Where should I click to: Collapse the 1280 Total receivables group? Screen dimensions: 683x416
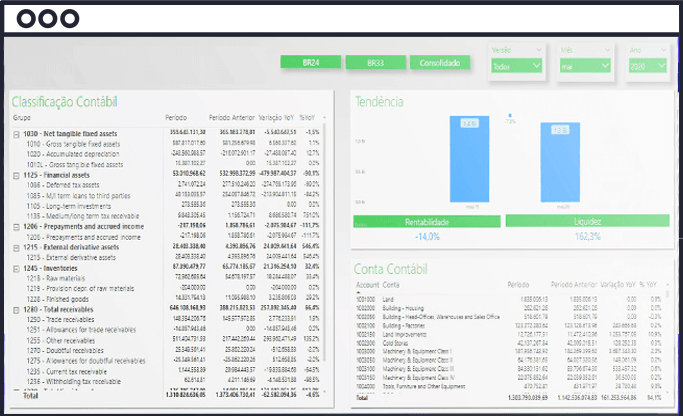tap(16, 311)
